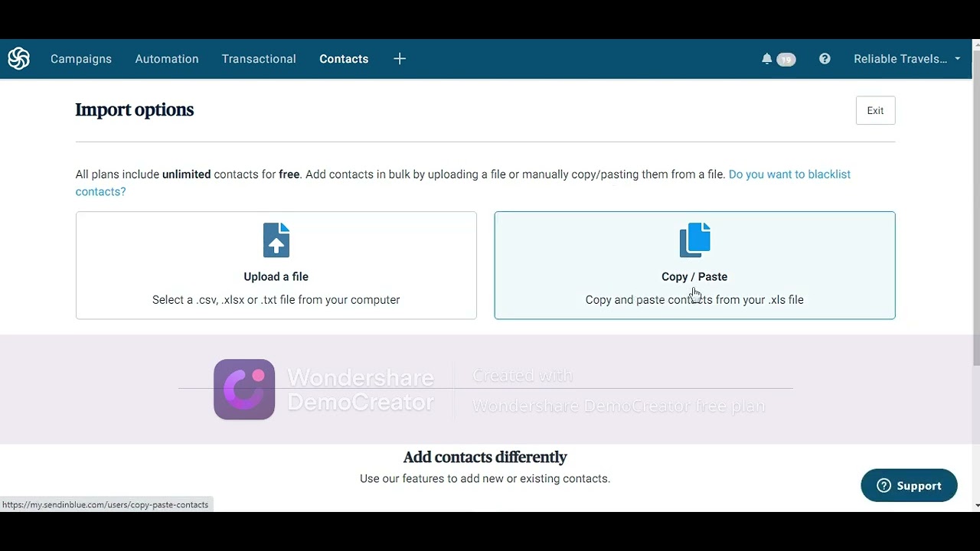Click the notification count badge
The image size is (980, 551).
[786, 60]
